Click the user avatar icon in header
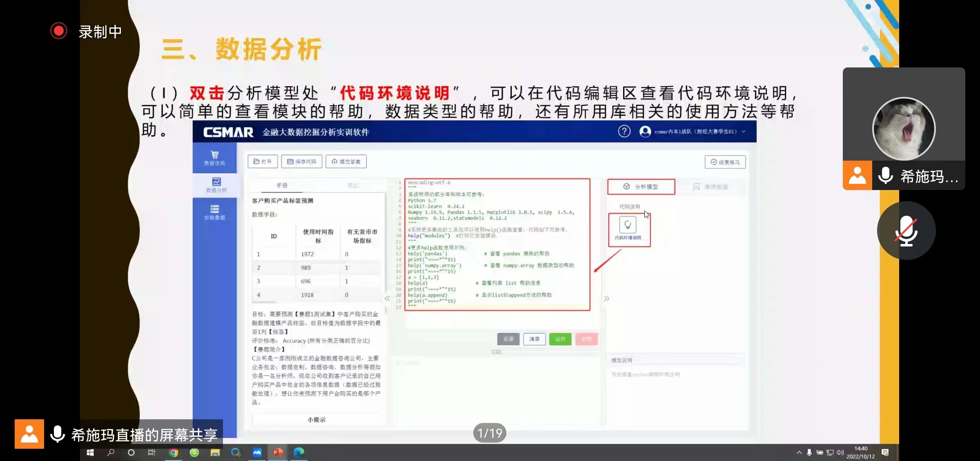Viewport: 980px width, 461px height. click(x=645, y=132)
